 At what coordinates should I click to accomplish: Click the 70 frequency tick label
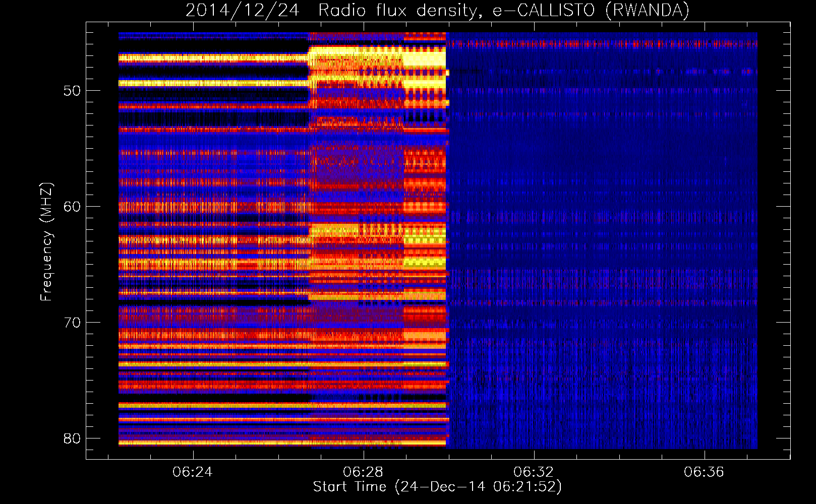(72, 323)
